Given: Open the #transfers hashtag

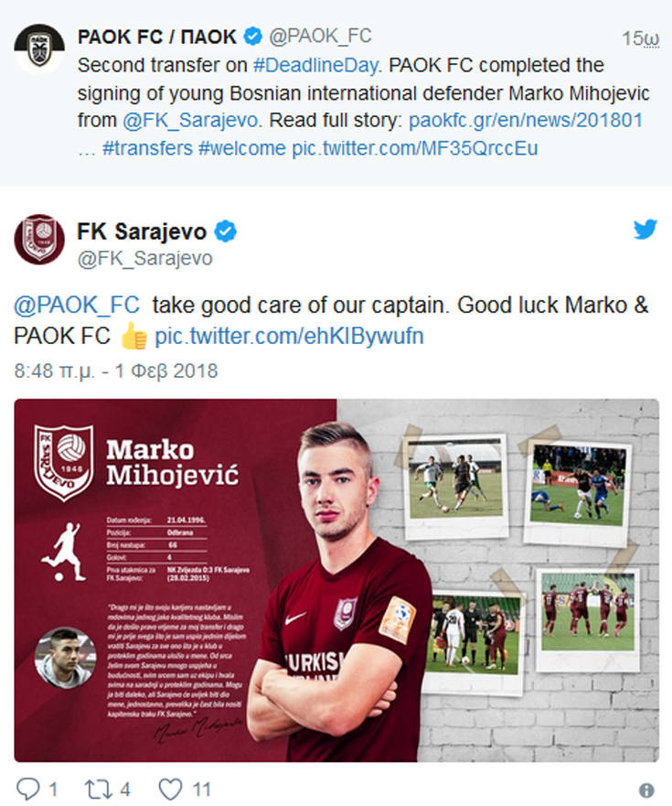Looking at the screenshot, I should point(147,148).
